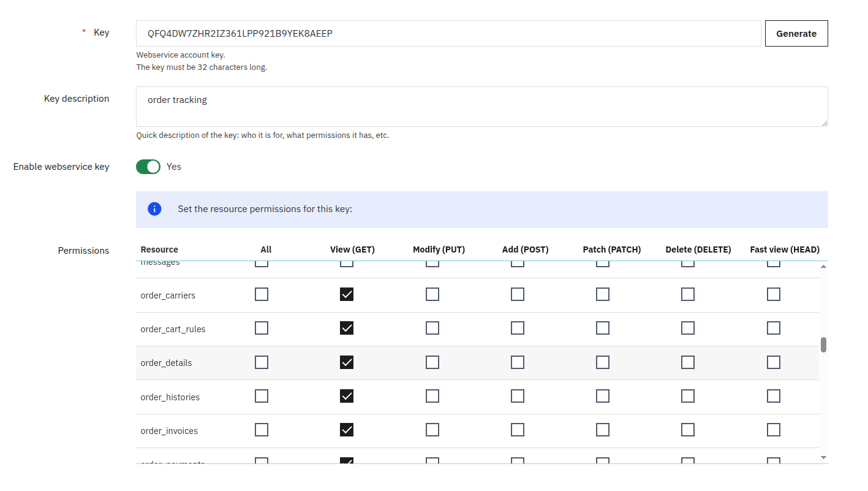Enable Fast view (HEAD) for order_details
This screenshot has height=491, width=868.
pos(774,362)
